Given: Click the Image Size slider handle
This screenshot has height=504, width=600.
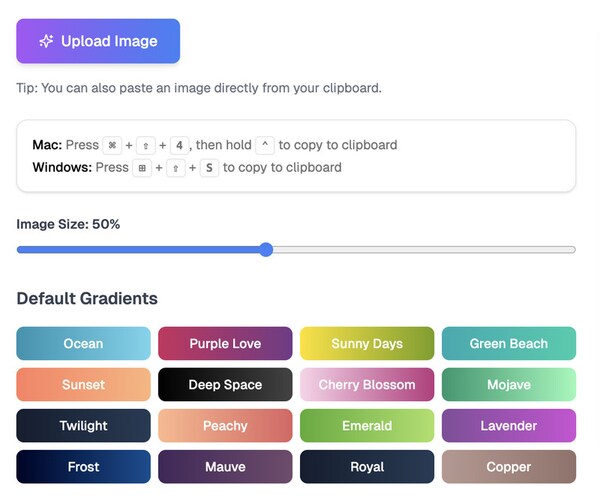Looking at the screenshot, I should (x=266, y=250).
